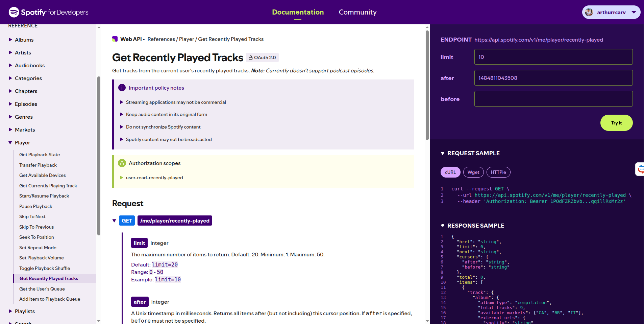Open Get Currently Playing Track page
This screenshot has height=324, width=644.
click(x=48, y=186)
